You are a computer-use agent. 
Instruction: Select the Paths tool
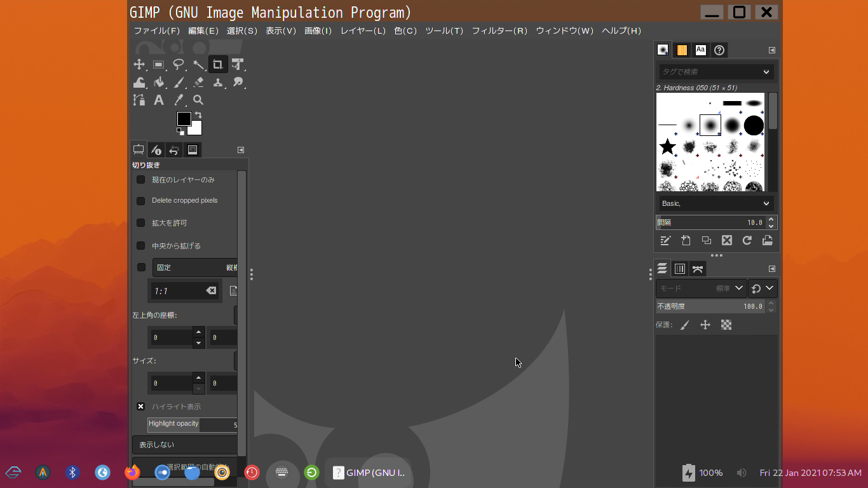(139, 100)
